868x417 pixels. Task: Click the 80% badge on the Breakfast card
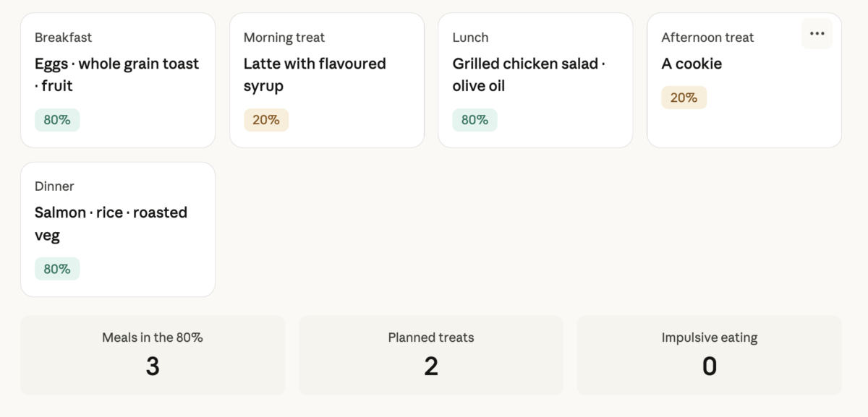point(57,120)
